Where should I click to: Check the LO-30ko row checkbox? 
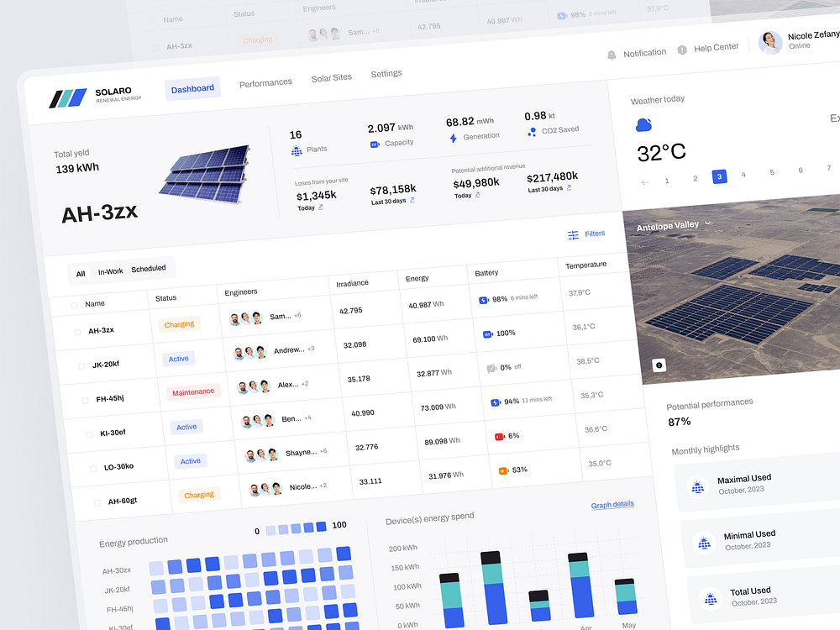click(93, 469)
